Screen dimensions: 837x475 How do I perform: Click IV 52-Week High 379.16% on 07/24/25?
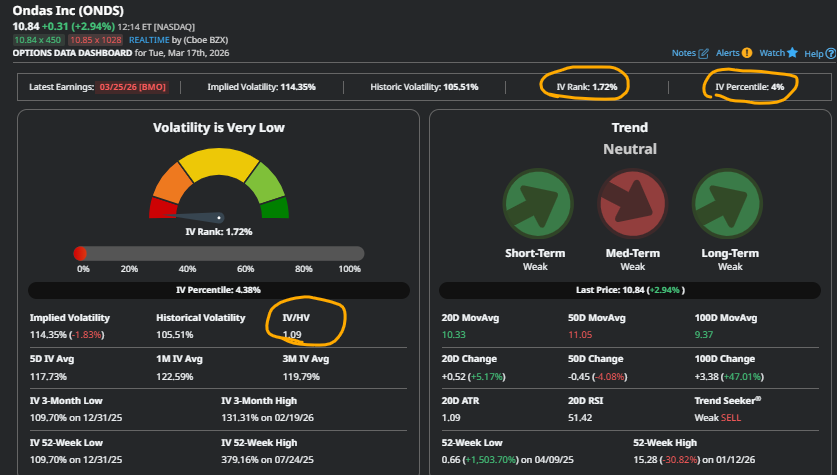pos(267,460)
